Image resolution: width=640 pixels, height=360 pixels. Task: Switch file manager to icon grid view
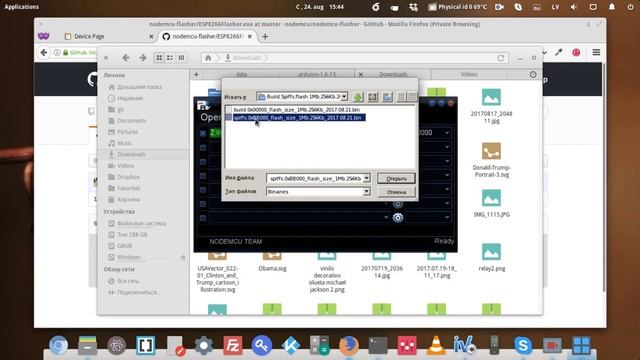pos(159,58)
